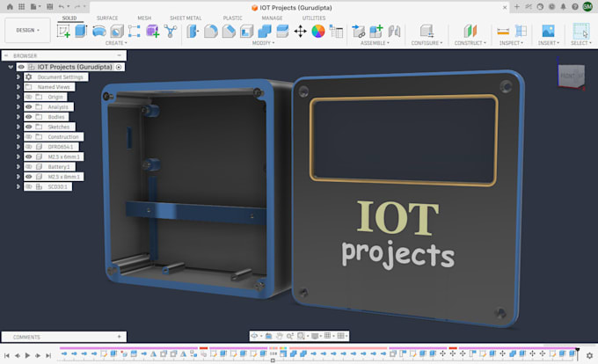Select the Split Body tool

pyautogui.click(x=282, y=32)
